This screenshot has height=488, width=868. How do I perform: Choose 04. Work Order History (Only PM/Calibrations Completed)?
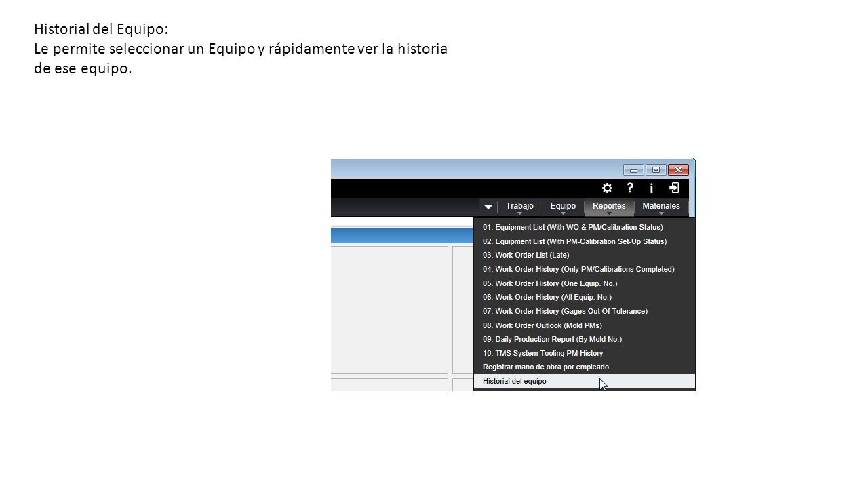(584, 269)
